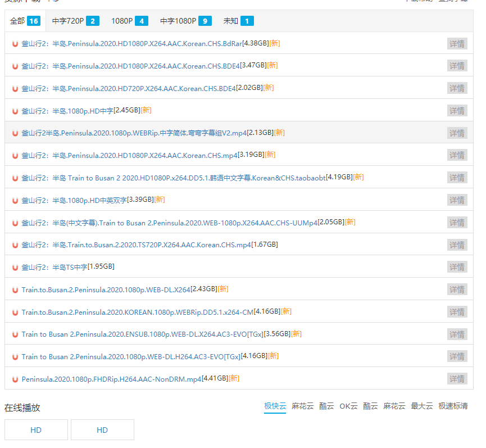
Task: Click magnet icon for taobaobt 4.19GB row
Action: (15, 178)
